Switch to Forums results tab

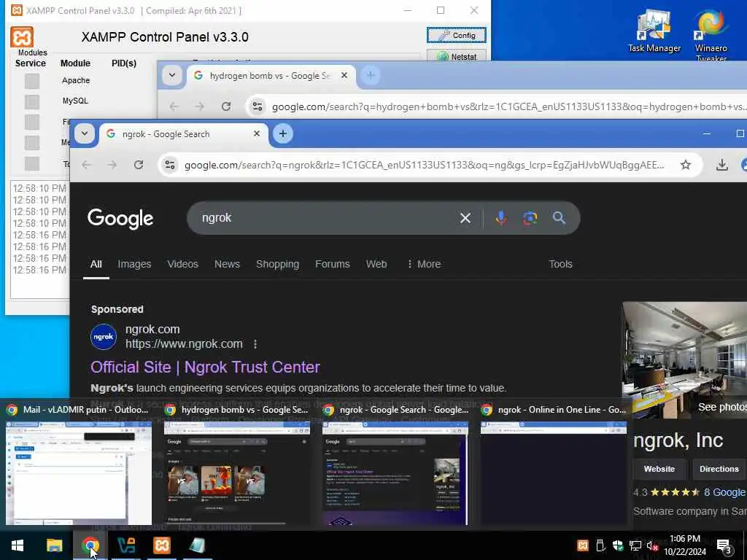[333, 264]
